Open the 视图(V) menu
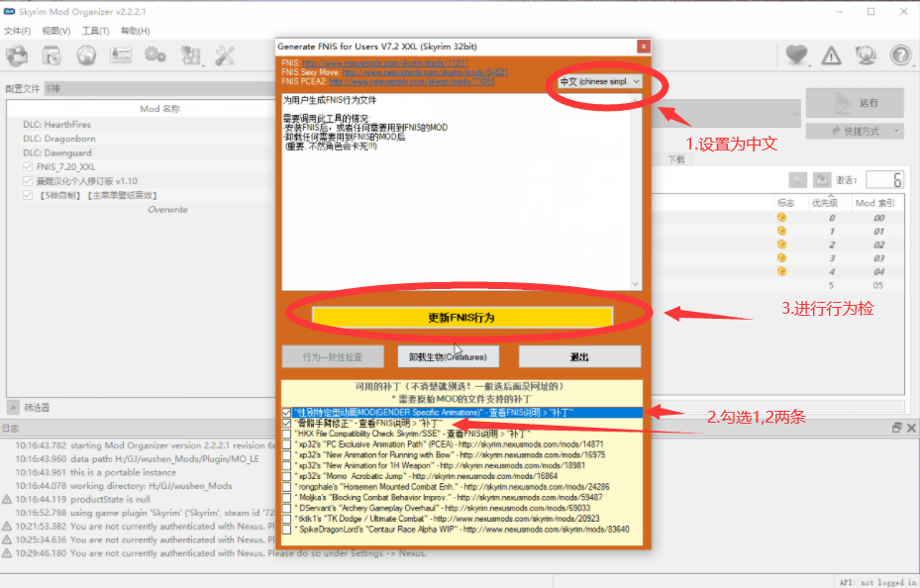This screenshot has width=920, height=588. pos(55,31)
